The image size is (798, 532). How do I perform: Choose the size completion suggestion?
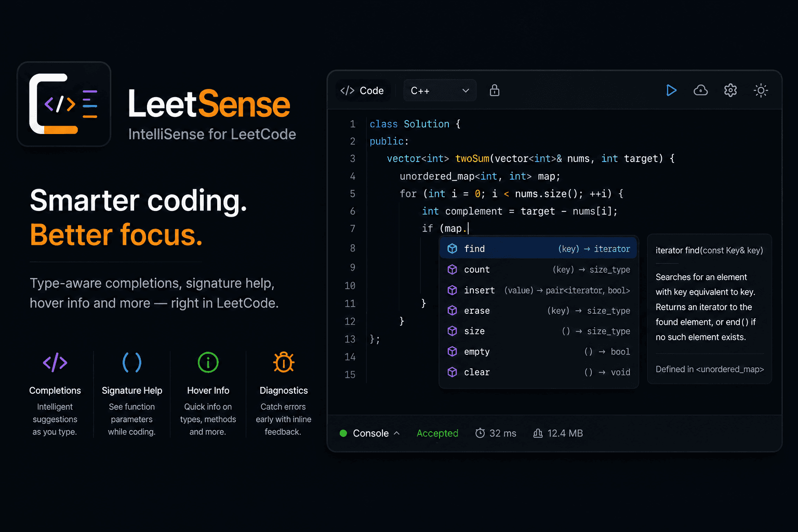[x=539, y=331]
